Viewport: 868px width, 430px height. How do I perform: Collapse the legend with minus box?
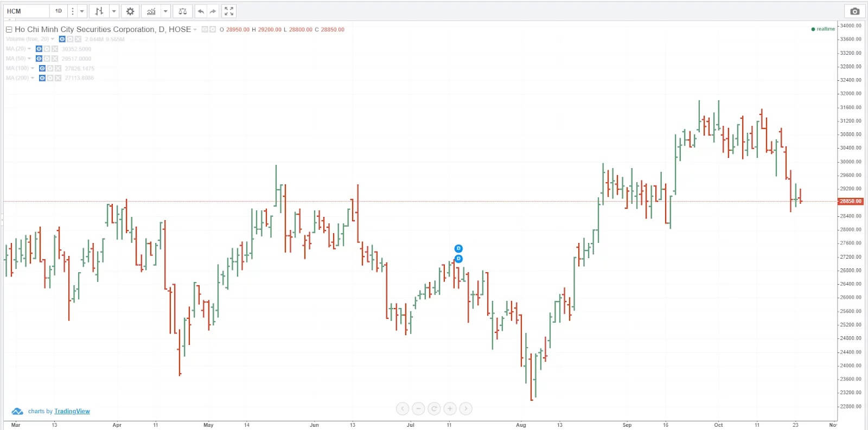(9, 29)
